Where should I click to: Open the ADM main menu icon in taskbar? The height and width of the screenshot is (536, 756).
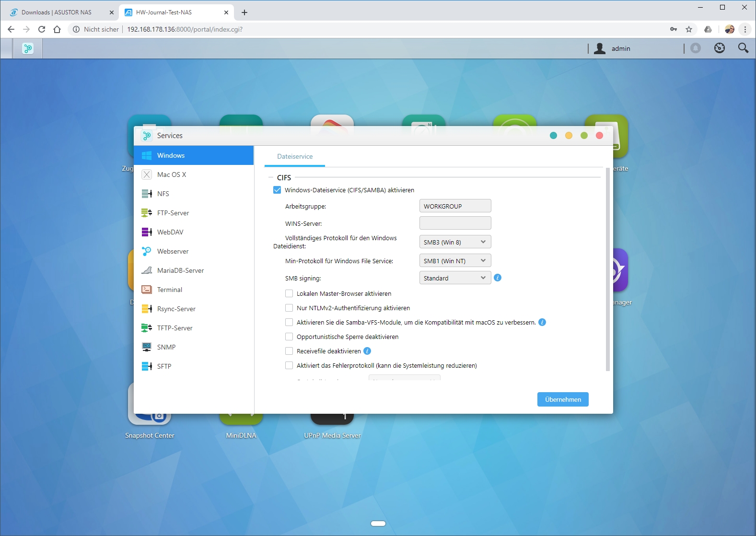point(28,48)
